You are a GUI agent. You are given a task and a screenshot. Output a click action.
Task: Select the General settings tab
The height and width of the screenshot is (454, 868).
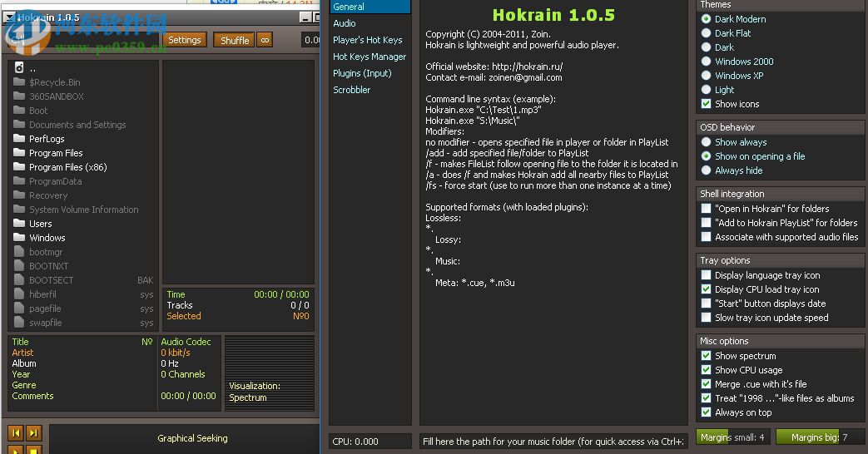tap(370, 7)
